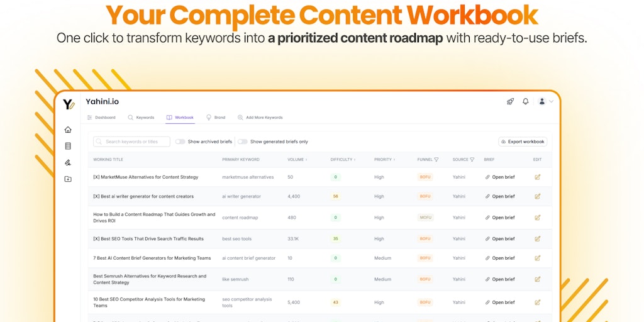Sort by the Priority column header
This screenshot has height=322, width=644.
click(x=385, y=159)
